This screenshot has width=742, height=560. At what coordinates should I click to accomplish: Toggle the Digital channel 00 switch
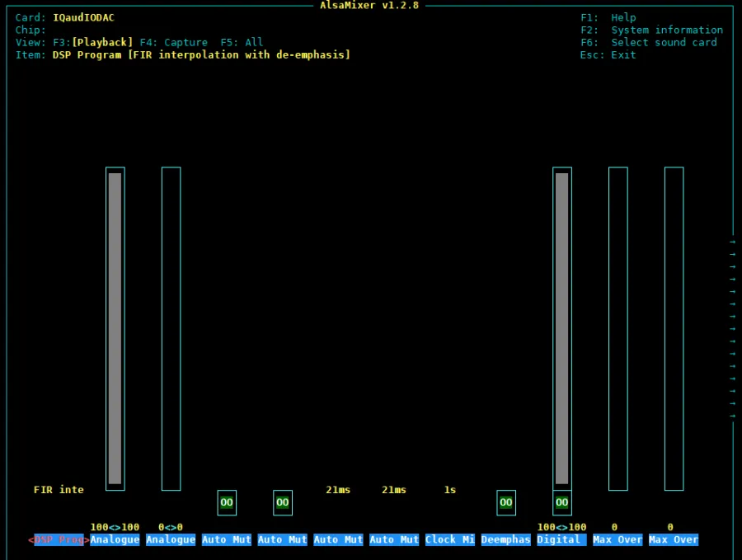click(x=561, y=502)
